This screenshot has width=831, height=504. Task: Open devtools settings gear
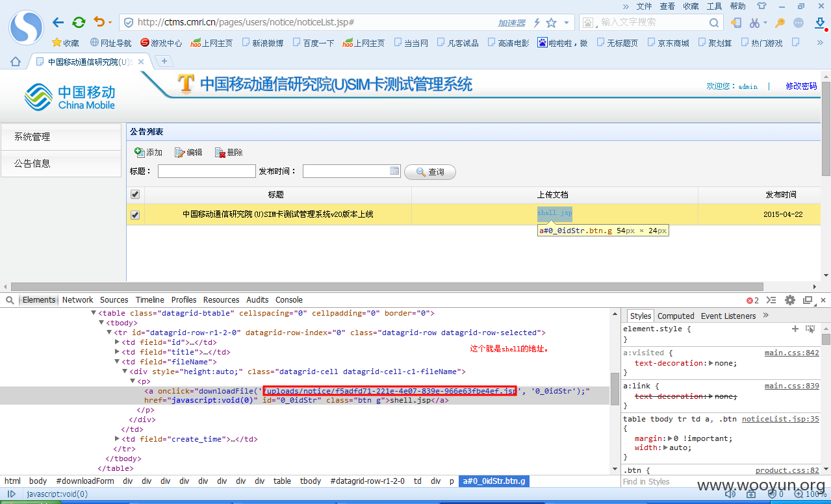pos(790,300)
